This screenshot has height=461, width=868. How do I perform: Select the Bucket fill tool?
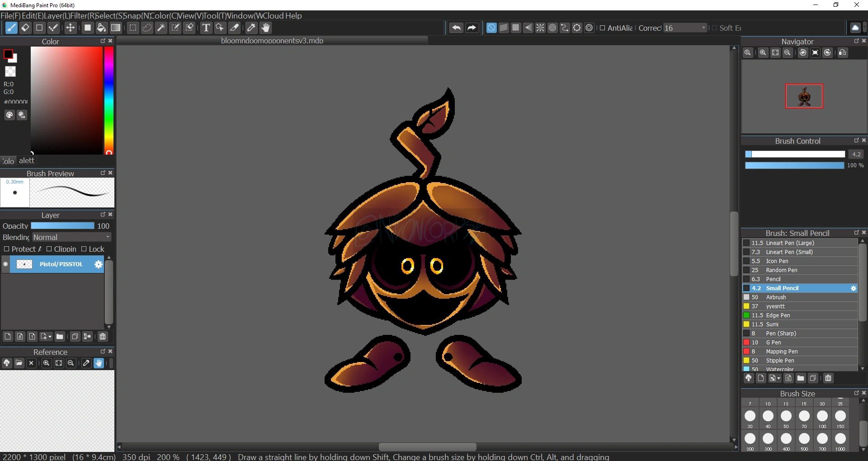[x=102, y=28]
